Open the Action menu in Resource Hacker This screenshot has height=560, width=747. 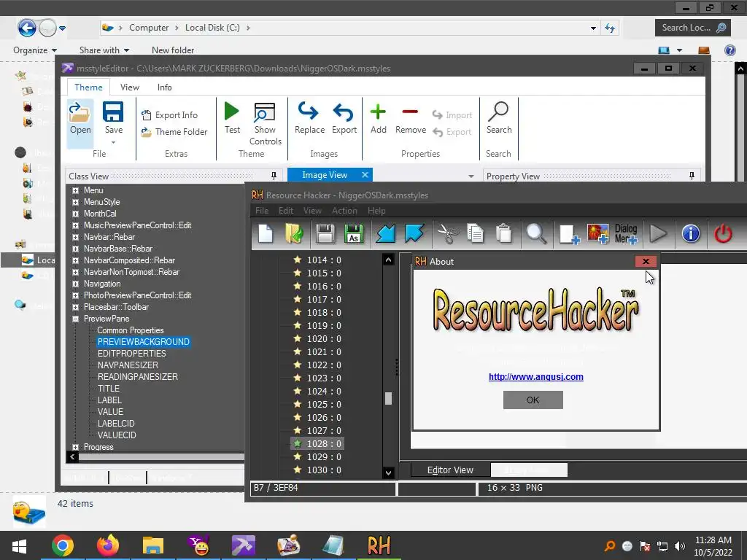point(344,211)
